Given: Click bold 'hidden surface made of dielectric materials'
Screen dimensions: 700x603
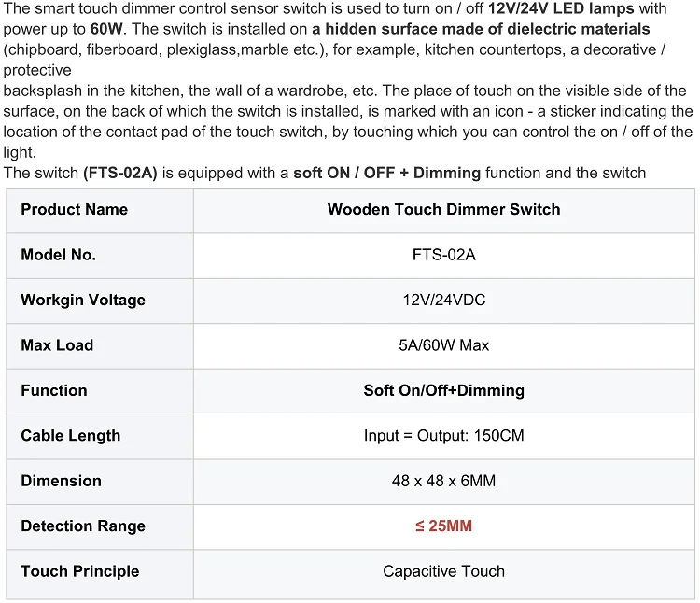Looking at the screenshot, I should click(x=487, y=29).
